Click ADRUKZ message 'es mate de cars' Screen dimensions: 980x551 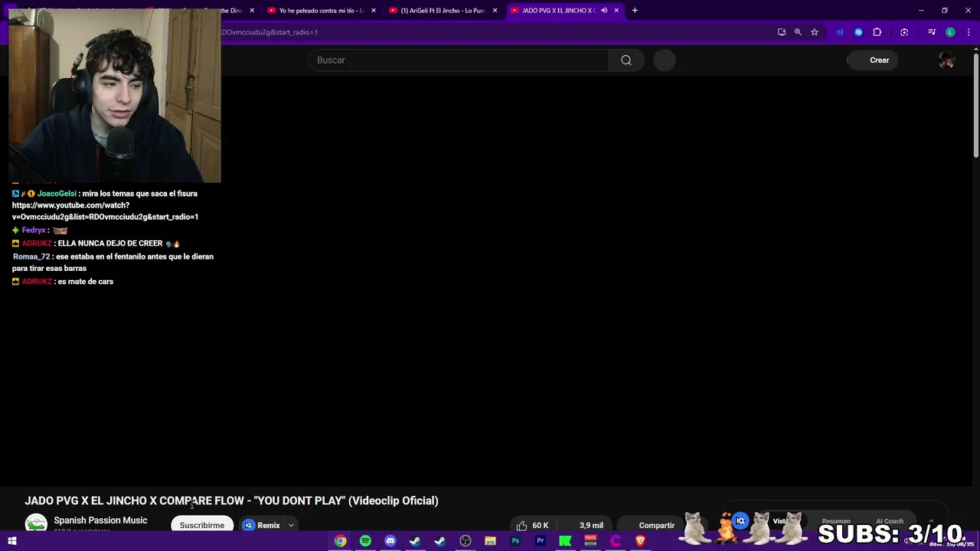tap(86, 282)
